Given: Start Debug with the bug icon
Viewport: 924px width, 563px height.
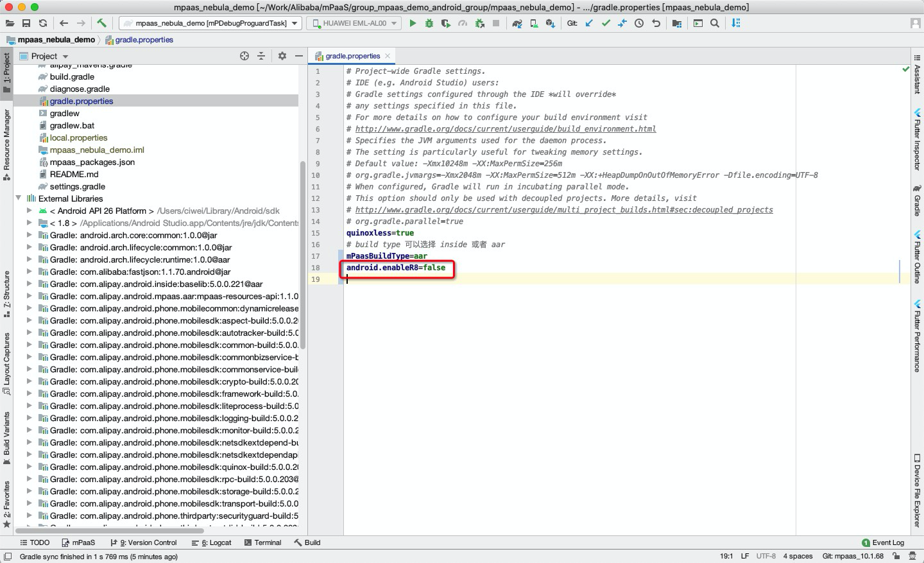Looking at the screenshot, I should pos(429,23).
